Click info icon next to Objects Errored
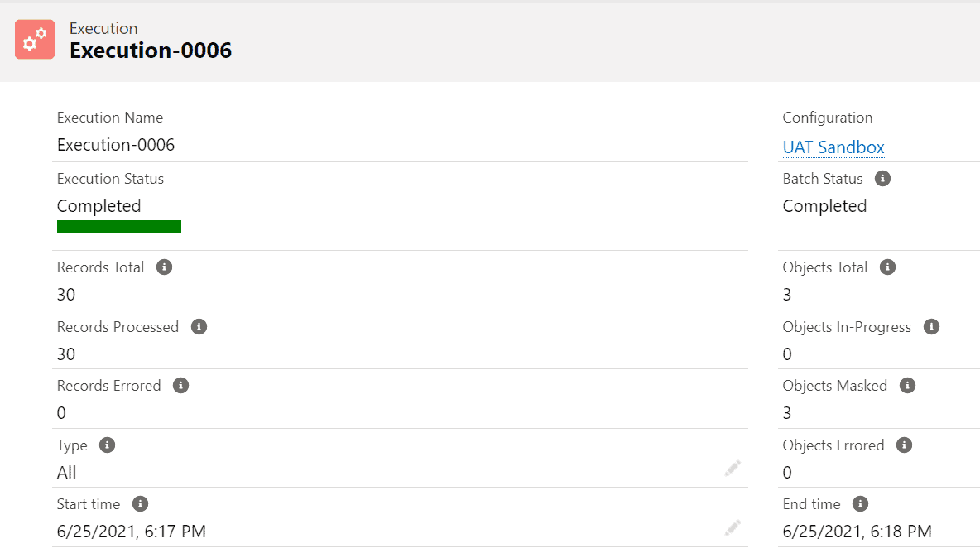Screen dimensions: 980x558 (905, 445)
